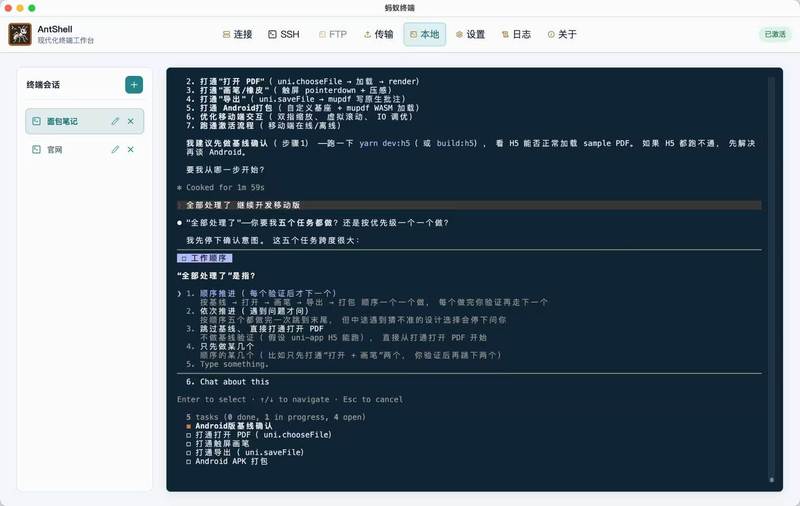This screenshot has height=506, width=800.
Task: Edit the 官网 session name
Action: click(115, 149)
